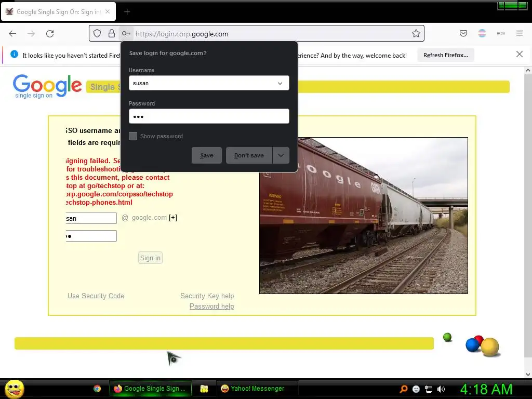Open the tracking protection shield icon

[97, 33]
